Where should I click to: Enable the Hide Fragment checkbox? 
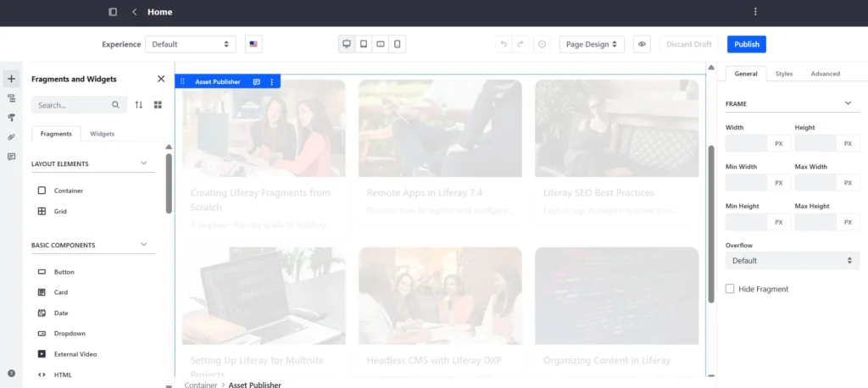730,289
